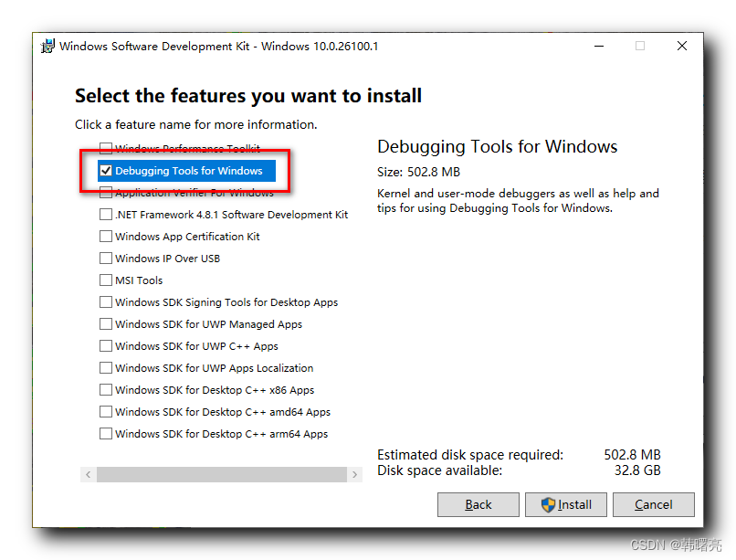Viewport: 736px width, 560px height.
Task: Select Windows SDK for UWP Managed Apps
Action: click(106, 324)
